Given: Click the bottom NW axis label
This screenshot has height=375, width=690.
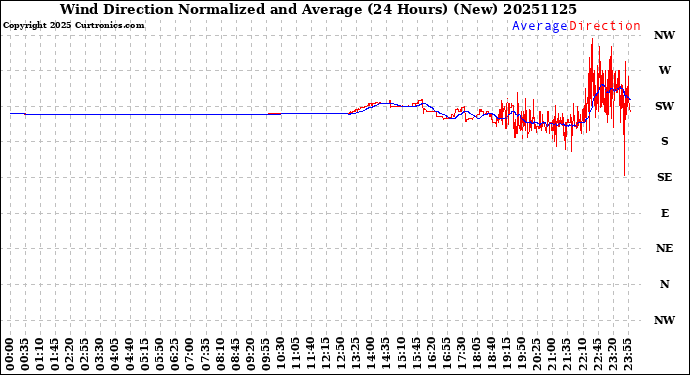Looking at the screenshot, I should [664, 320].
